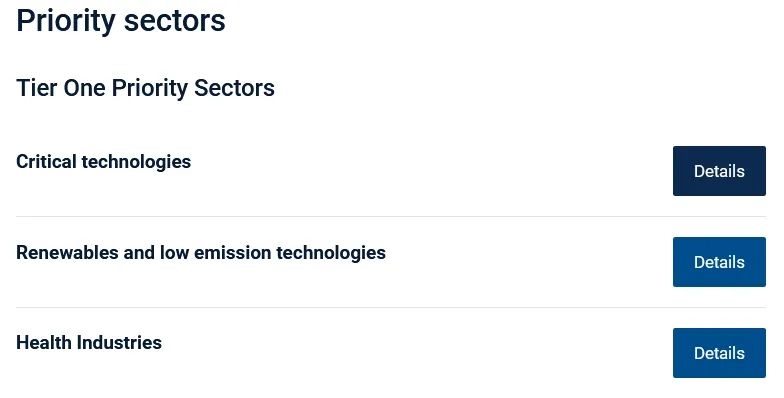Click "emission technologies" text in second row
This screenshot has width=784, height=398.
pos(290,253)
